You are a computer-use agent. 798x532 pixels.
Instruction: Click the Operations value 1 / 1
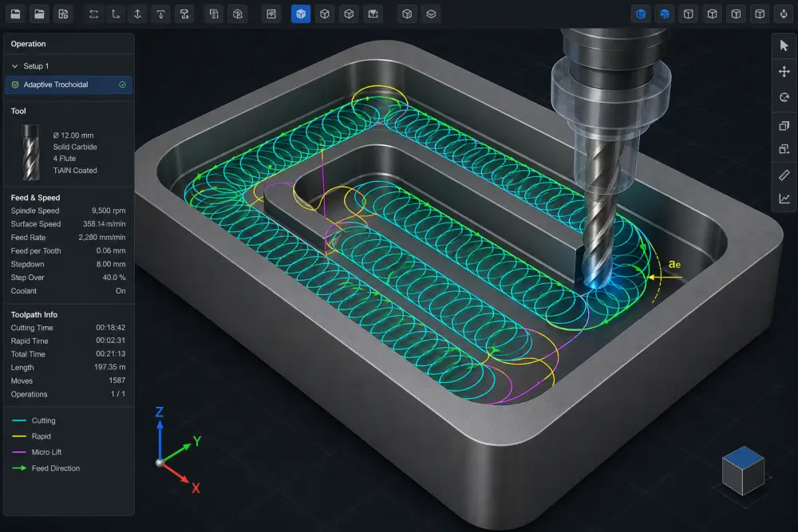click(x=118, y=394)
